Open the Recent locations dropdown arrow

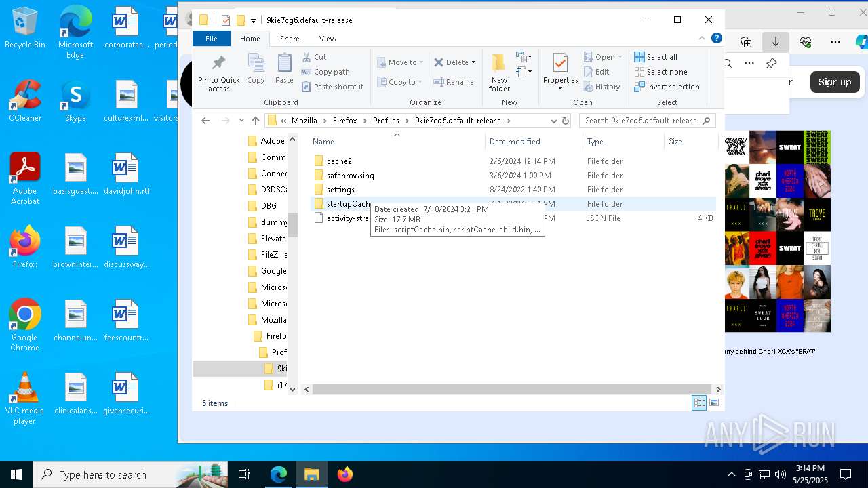[241, 121]
